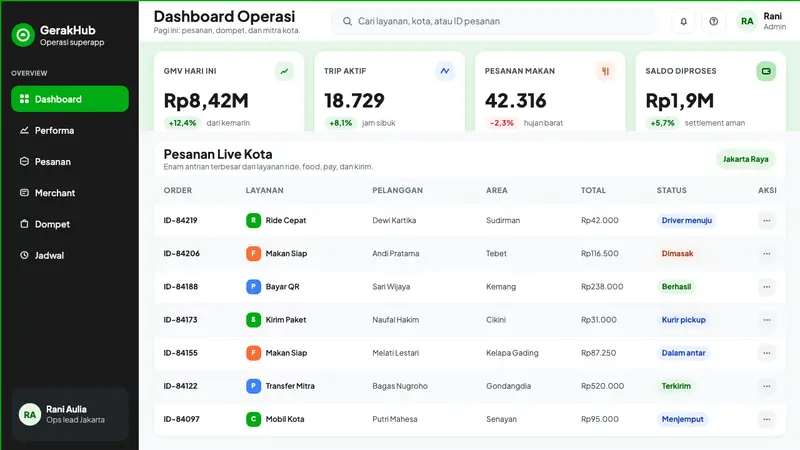Click the TOTAL column header
The height and width of the screenshot is (450, 800).
coord(593,190)
